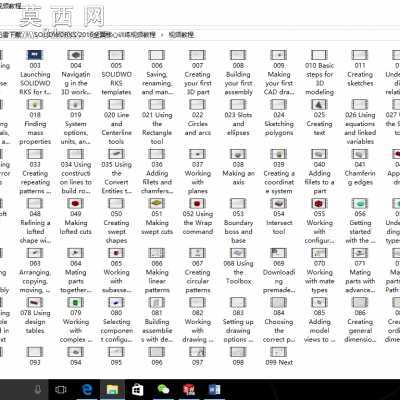Select the 036 Adding fillets and chamfers file
Image resolution: width=400 pixels, height=400 pixels.
157,172
